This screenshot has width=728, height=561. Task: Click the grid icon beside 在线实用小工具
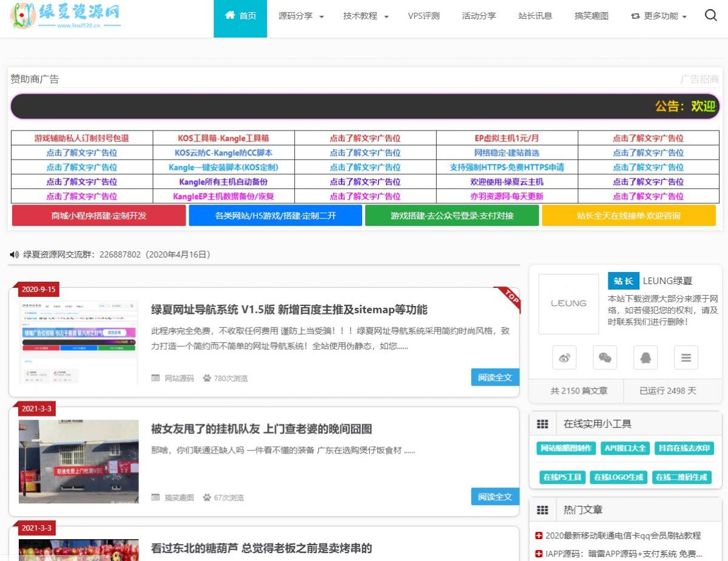542,424
